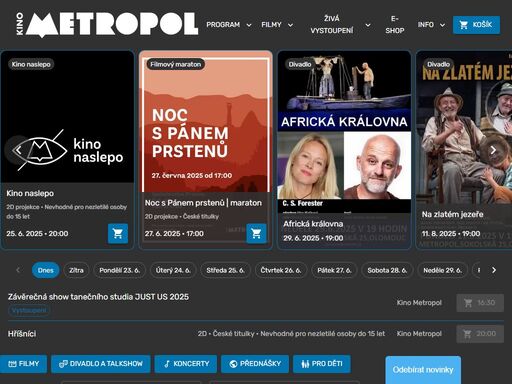Open Na zlatém jezeře poster
Viewport: 512px width, 384px height.
click(x=464, y=127)
